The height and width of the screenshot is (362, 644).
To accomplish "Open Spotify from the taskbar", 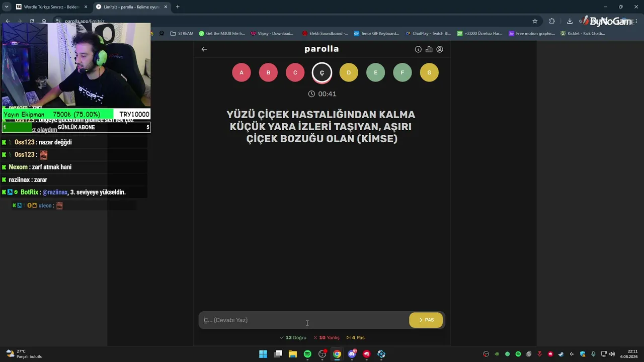I will click(307, 354).
